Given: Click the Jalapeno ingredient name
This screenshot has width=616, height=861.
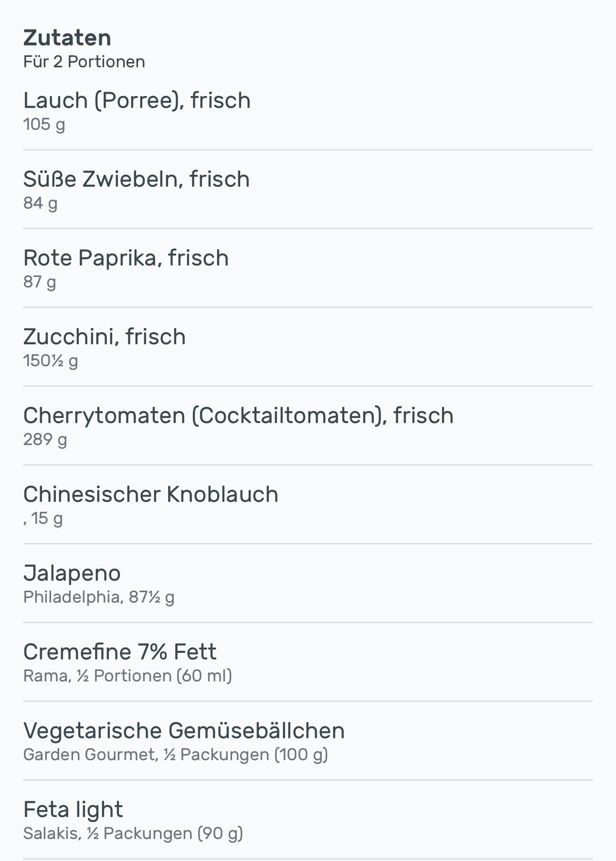Looking at the screenshot, I should point(72,573).
